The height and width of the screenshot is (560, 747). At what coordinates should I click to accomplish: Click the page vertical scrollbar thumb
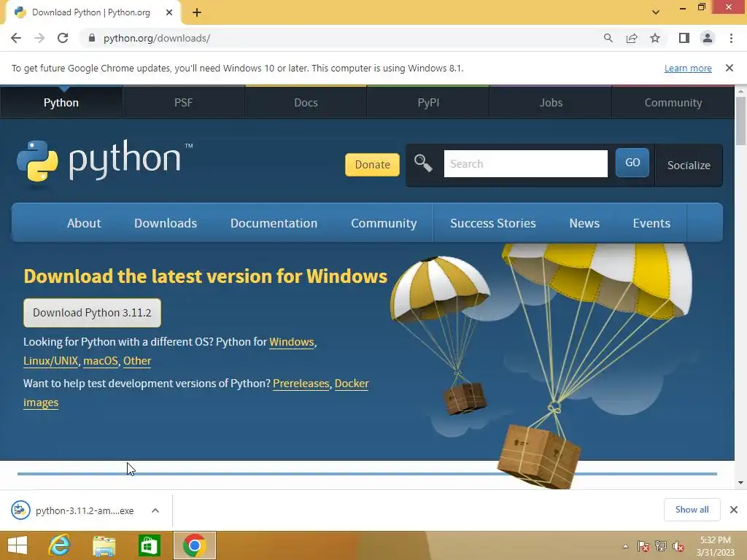[x=740, y=121]
